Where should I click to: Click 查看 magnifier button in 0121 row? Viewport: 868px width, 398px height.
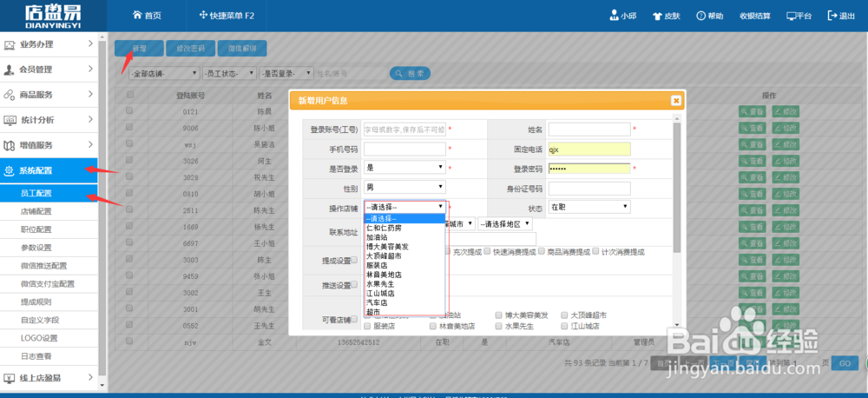753,111
